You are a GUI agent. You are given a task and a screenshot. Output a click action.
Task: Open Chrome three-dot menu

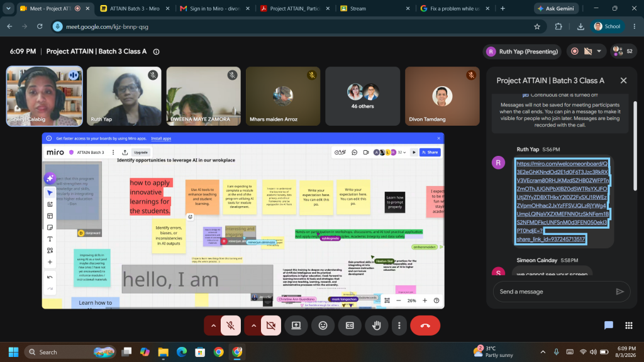(634, 26)
